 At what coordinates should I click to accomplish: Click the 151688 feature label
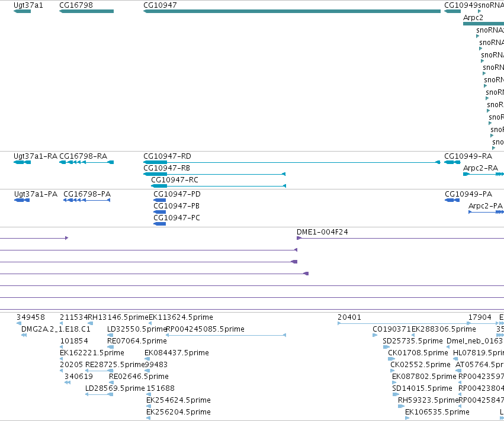point(160,388)
